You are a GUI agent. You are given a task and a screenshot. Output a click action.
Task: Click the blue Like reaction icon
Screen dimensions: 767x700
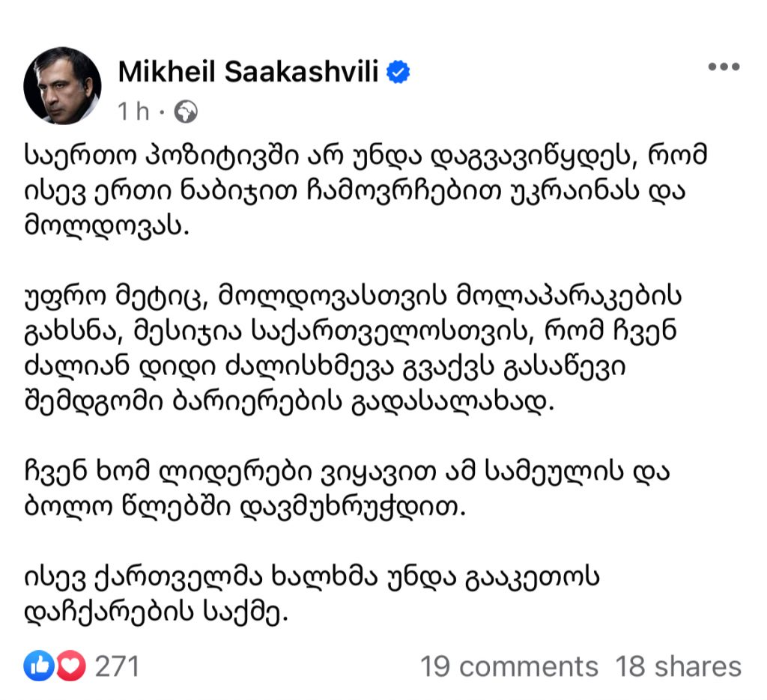click(x=38, y=666)
